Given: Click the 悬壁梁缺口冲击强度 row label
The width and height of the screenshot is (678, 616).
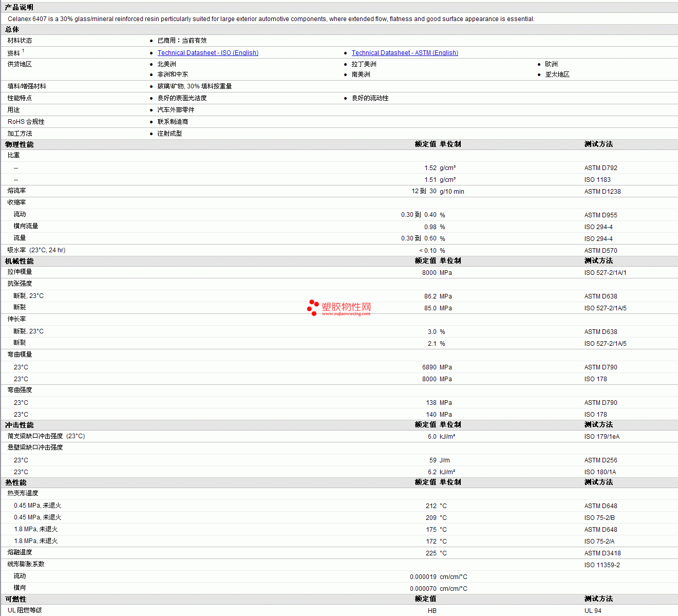Looking at the screenshot, I should 35,447.
